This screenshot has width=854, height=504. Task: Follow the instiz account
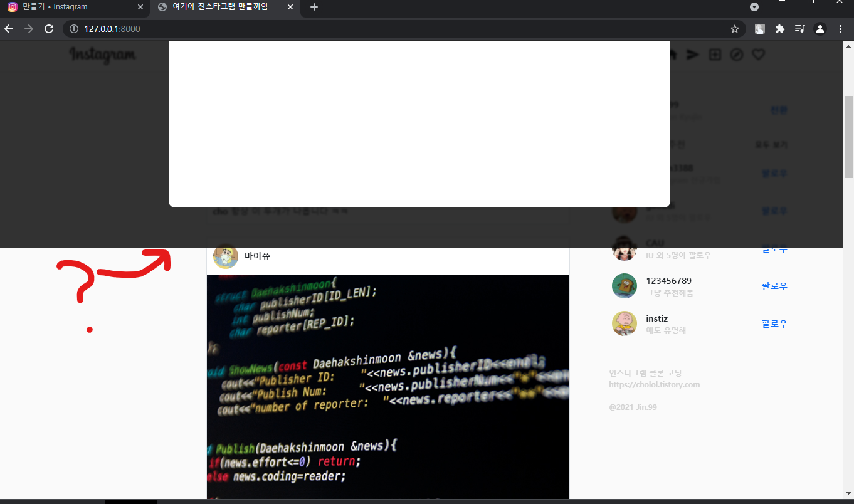click(774, 323)
